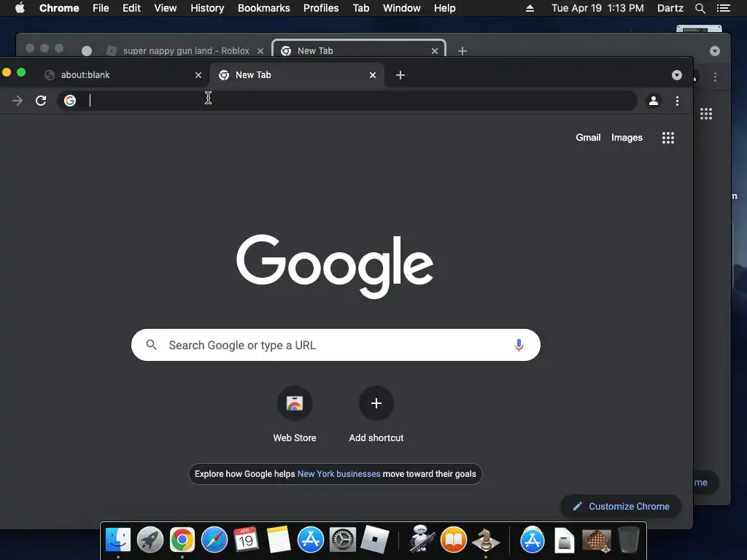Open the Window menu
The width and height of the screenshot is (747, 560).
[402, 8]
